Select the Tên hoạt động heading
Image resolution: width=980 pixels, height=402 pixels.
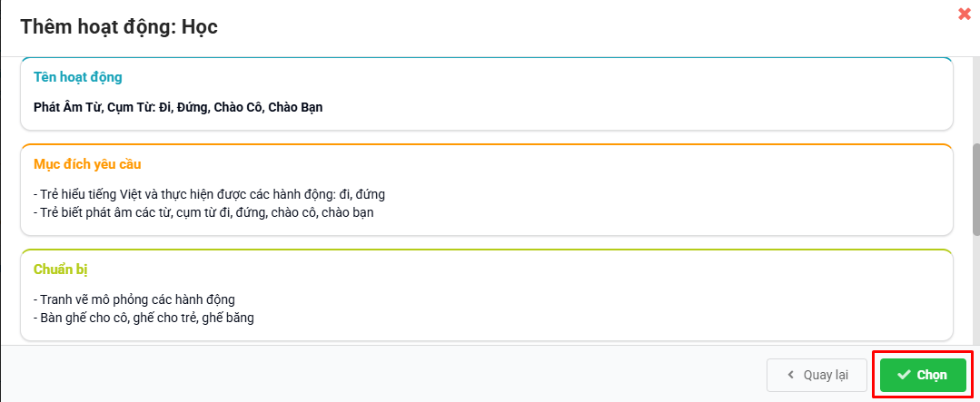tap(78, 77)
